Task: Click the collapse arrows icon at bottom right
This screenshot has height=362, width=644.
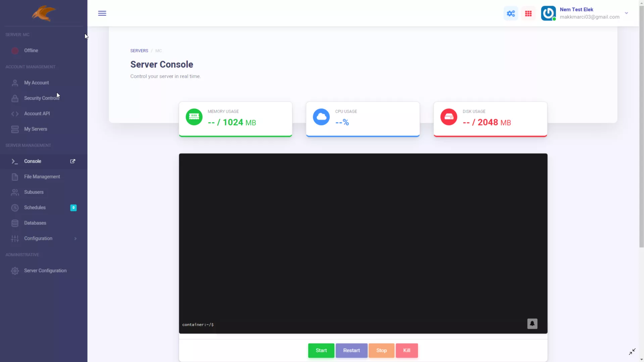Action: [x=632, y=351]
